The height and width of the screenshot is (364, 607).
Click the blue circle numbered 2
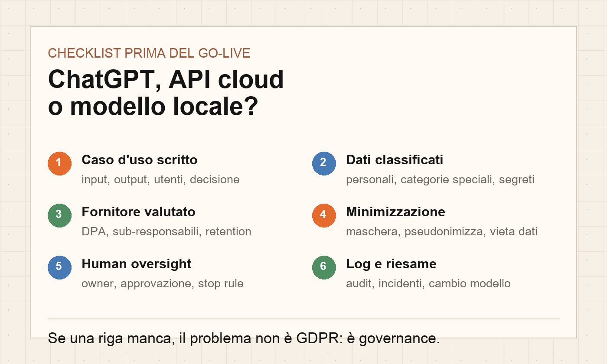coord(324,163)
